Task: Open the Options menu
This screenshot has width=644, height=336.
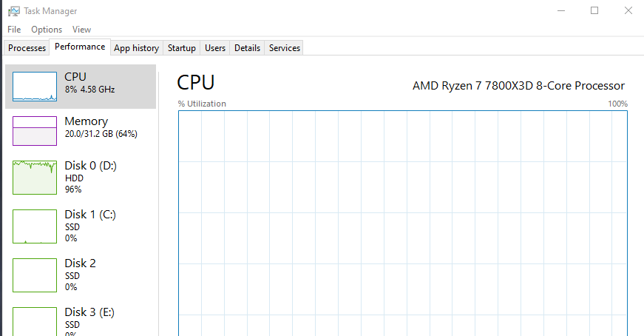Action: click(47, 30)
